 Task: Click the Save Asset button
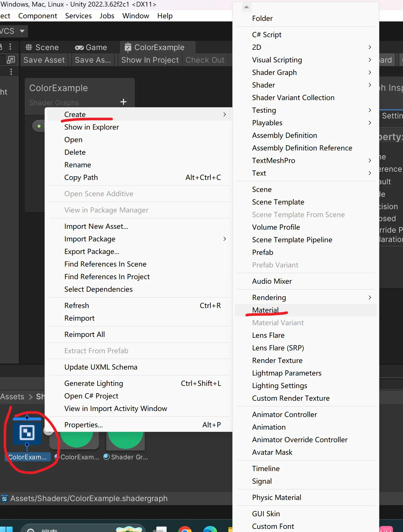[44, 60]
